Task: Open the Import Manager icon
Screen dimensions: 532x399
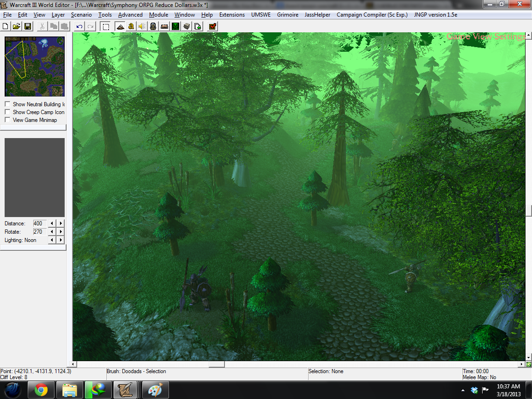Action: 198,26
